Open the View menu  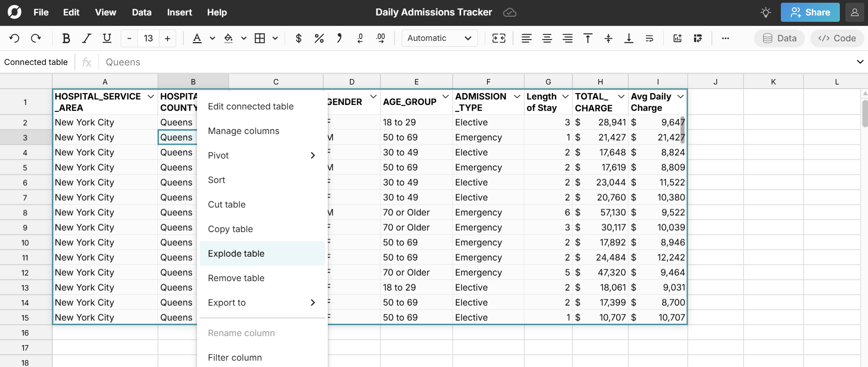tap(106, 12)
